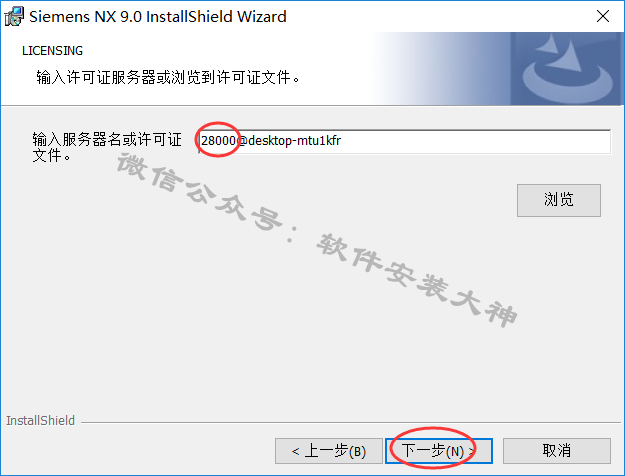Click the blue gradient banner area
The image size is (625, 476).
pyautogui.click(x=442, y=68)
